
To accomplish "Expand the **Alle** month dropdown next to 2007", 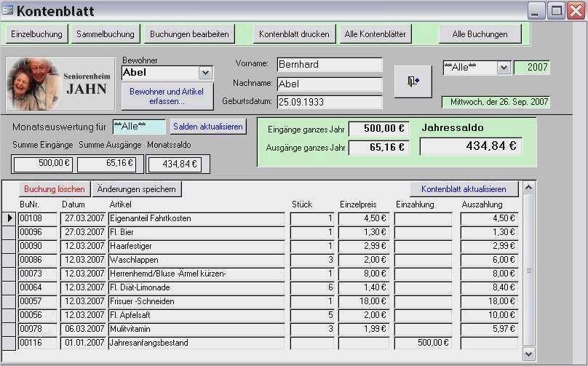I will 504,68.
